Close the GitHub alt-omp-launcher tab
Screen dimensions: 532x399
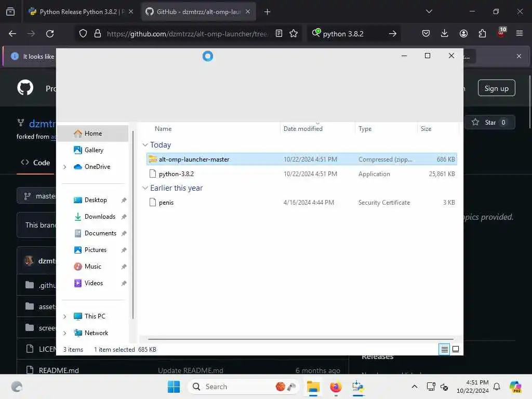click(x=248, y=12)
